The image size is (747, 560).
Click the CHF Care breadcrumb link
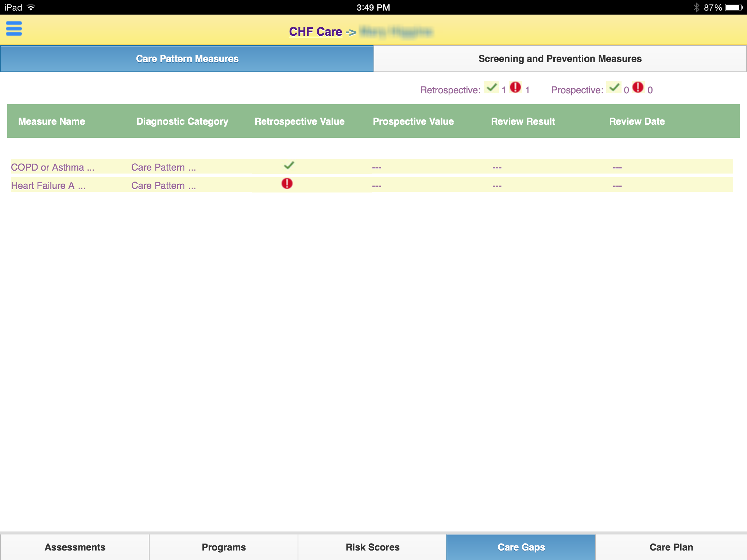pos(316,32)
